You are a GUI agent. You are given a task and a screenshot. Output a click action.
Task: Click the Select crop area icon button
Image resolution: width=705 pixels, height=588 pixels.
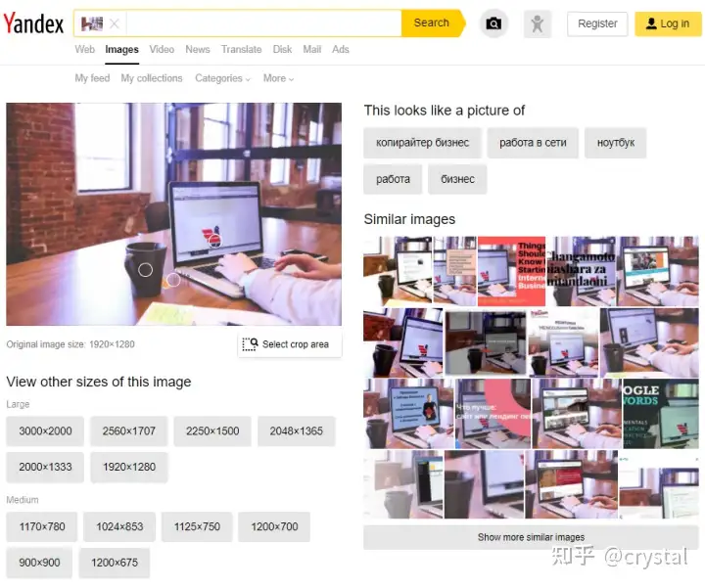pyautogui.click(x=290, y=344)
